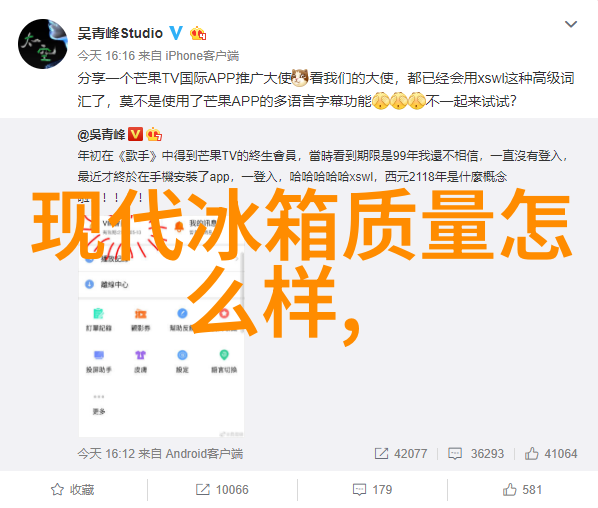Click the 今天 16:16 timestamp link
Viewport: 598px width, 508px height.
tap(106, 56)
